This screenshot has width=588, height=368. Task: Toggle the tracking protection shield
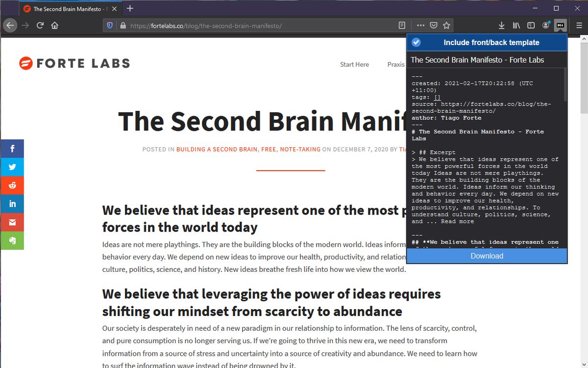point(109,25)
